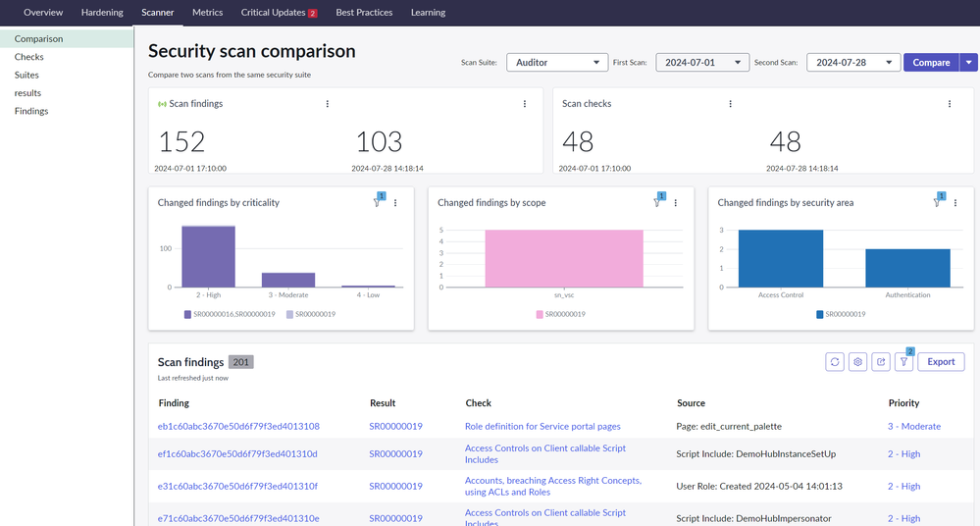
Task: Click the pink sn_vsc legend swatch
Action: [x=541, y=315]
